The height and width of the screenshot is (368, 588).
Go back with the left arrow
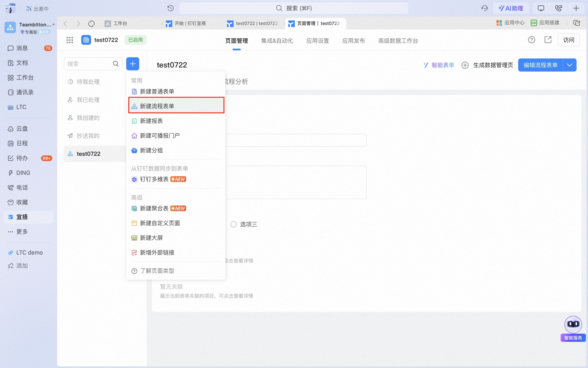click(65, 24)
